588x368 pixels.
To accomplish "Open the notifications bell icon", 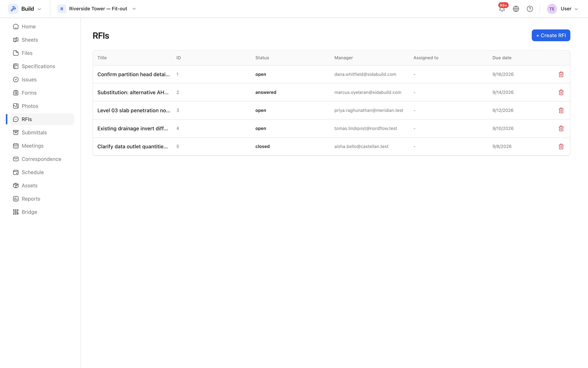I will (x=502, y=9).
